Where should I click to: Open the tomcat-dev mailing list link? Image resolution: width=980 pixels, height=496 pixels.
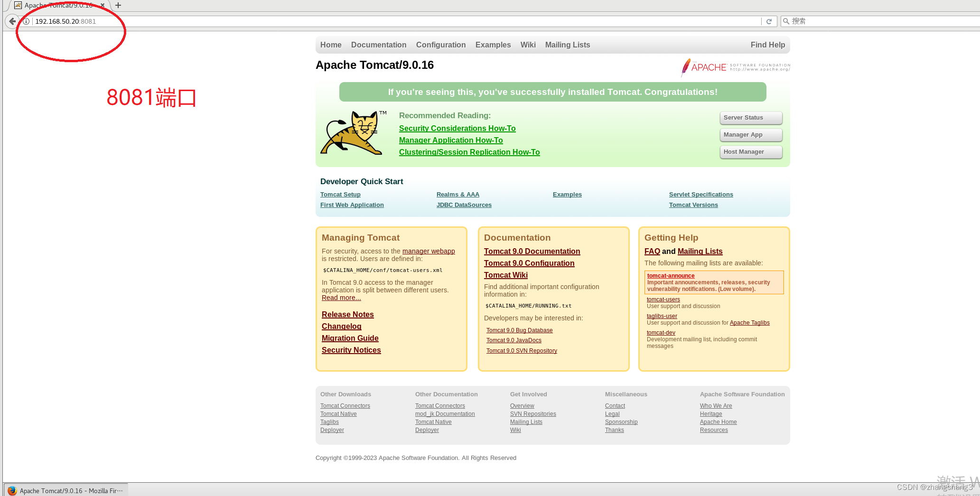[661, 333]
